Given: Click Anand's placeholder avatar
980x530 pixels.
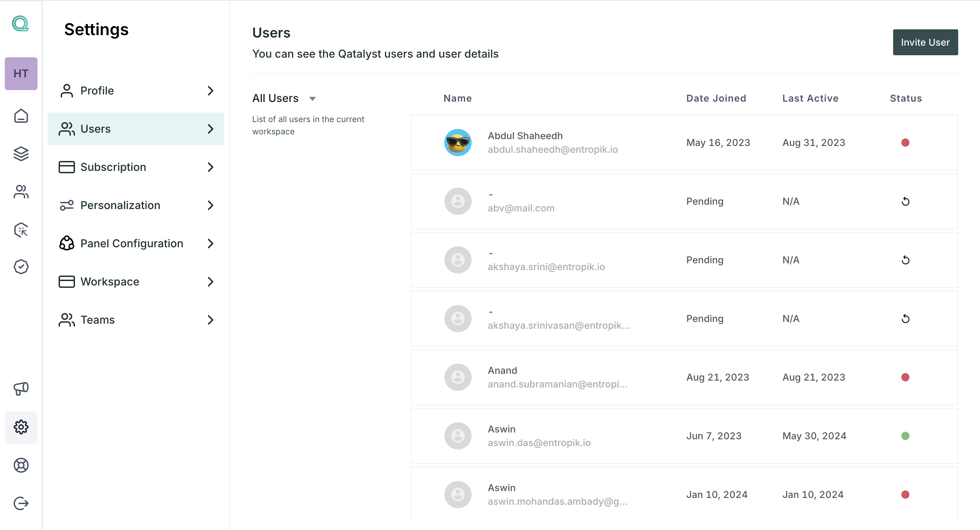Looking at the screenshot, I should pos(458,377).
